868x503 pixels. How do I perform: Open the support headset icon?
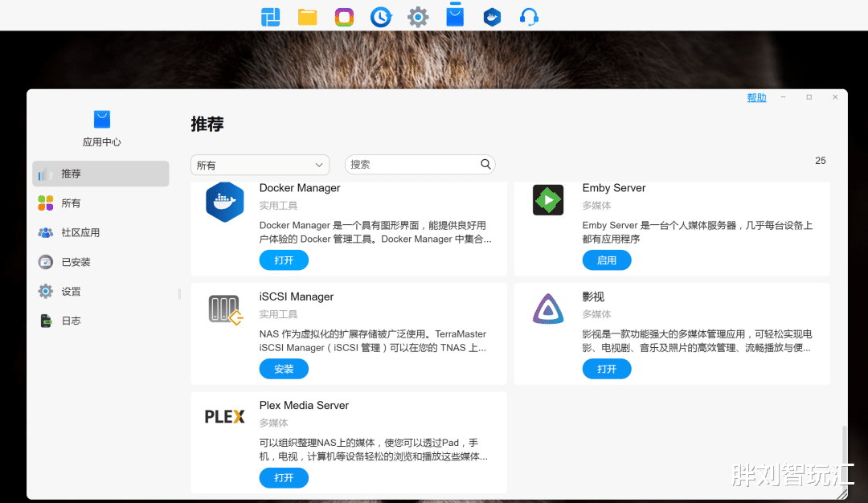point(529,17)
